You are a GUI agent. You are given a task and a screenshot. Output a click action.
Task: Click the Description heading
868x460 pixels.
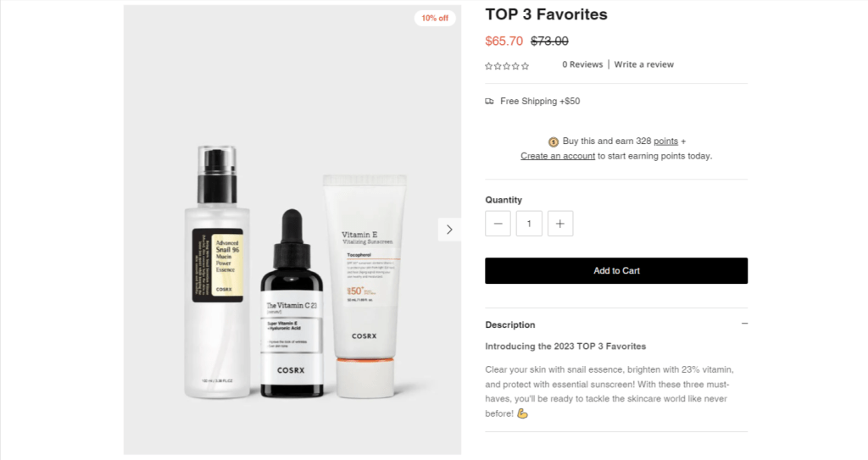(509, 325)
